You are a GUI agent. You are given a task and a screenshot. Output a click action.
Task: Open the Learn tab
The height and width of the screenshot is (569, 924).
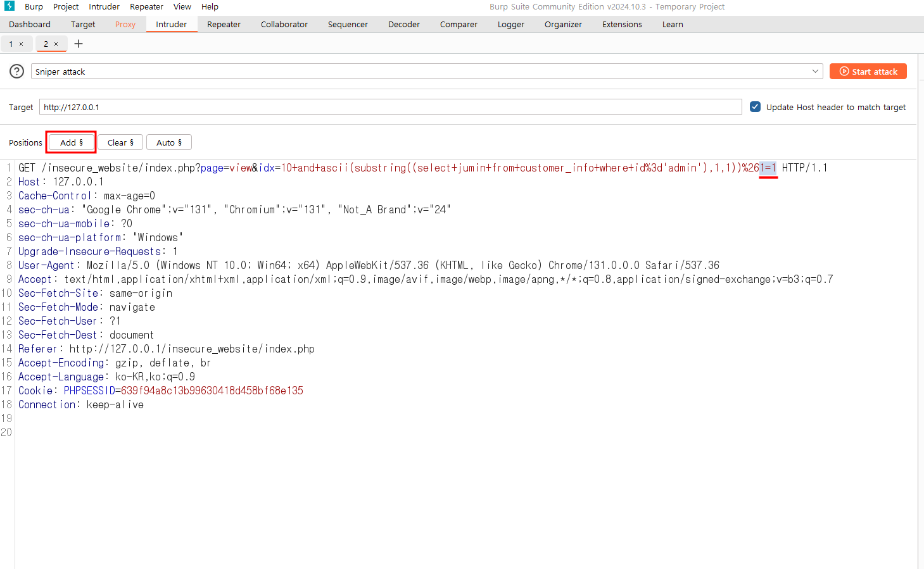[x=673, y=25]
